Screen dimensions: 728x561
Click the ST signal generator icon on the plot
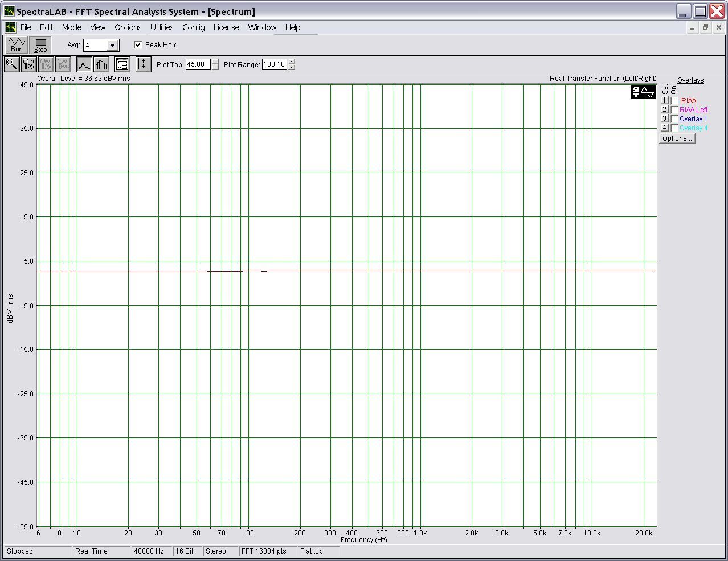[x=643, y=92]
